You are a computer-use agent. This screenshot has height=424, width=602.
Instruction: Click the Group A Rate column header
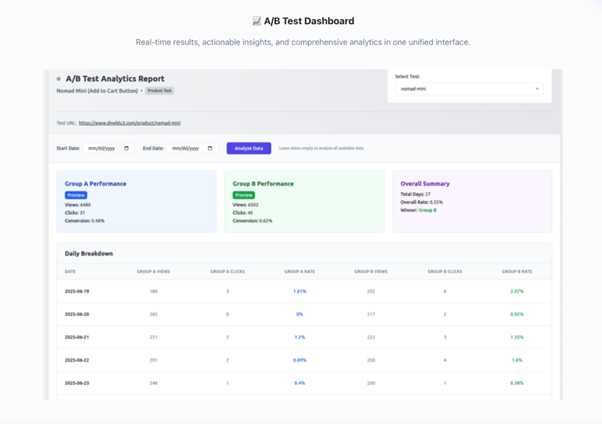pos(299,271)
